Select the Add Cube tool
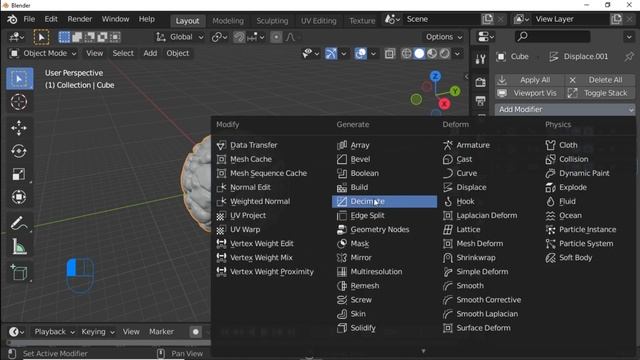Screen dimensions: 640x360 click(x=19, y=272)
